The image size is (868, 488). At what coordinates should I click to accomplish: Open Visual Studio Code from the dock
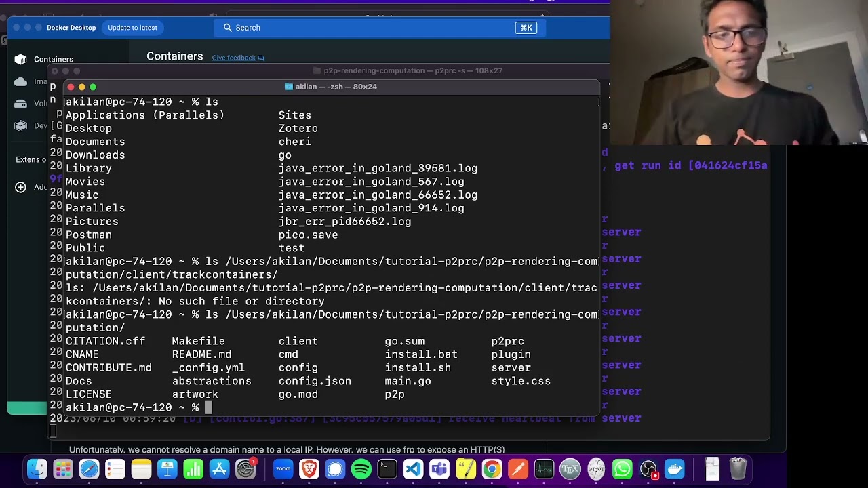pos(413,469)
